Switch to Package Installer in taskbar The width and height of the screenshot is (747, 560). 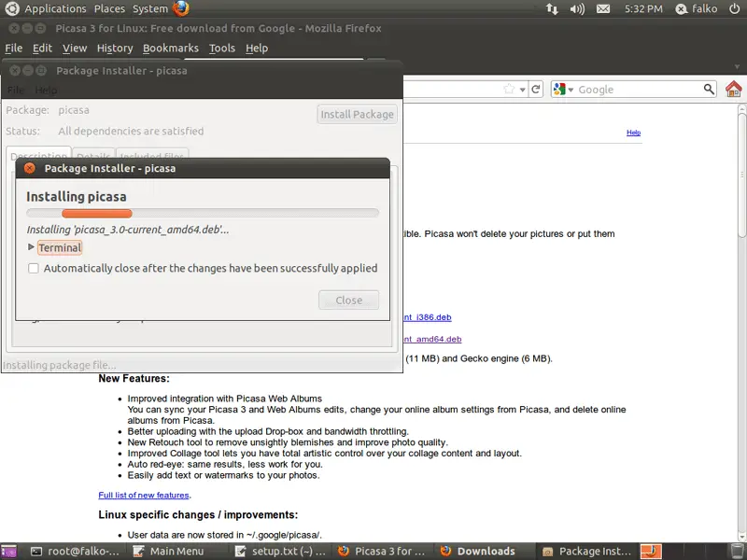coord(586,552)
